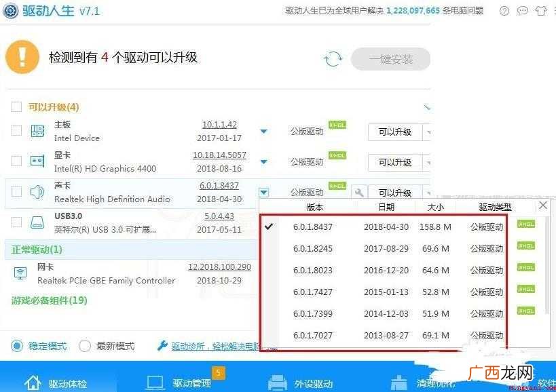
Task: Check the 声卡 Realtek Audio checkbox
Action: point(16,191)
